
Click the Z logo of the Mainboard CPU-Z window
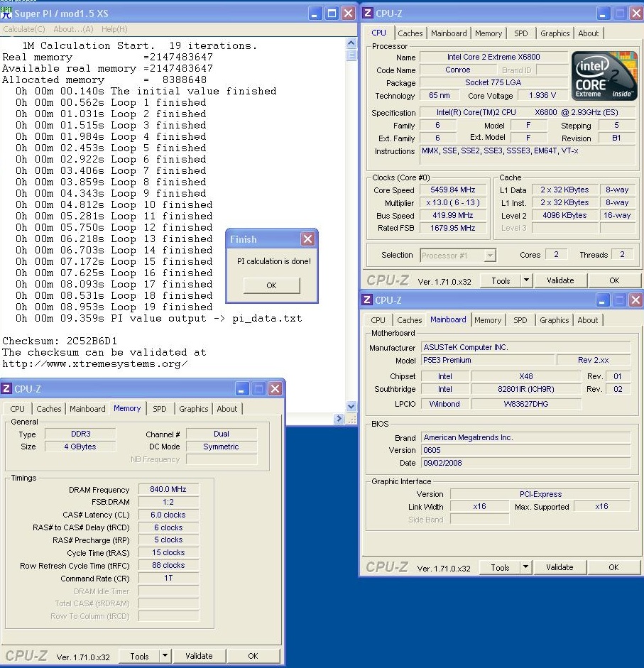pyautogui.click(x=366, y=300)
